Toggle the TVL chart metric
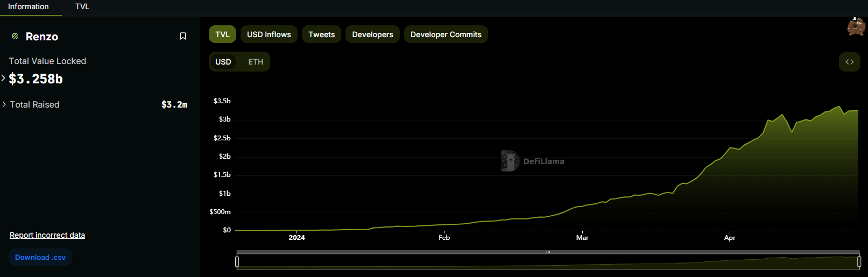 coord(222,34)
